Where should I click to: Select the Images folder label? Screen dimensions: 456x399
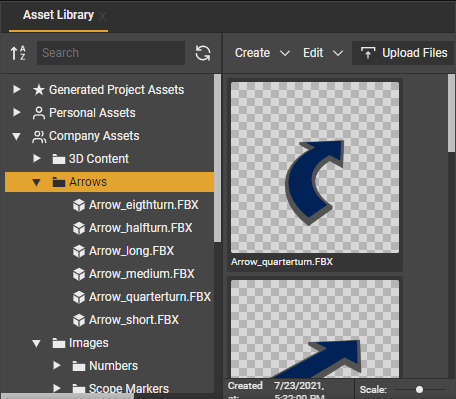pyautogui.click(x=89, y=343)
